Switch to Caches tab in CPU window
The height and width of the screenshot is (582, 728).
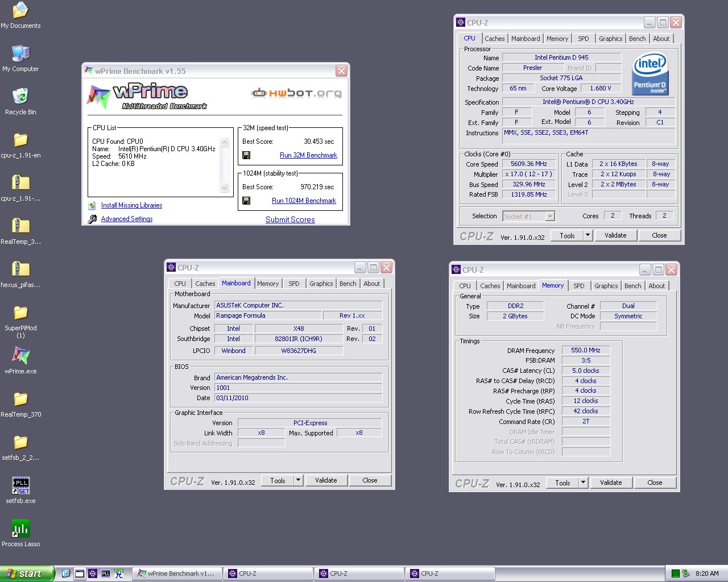[x=494, y=39]
